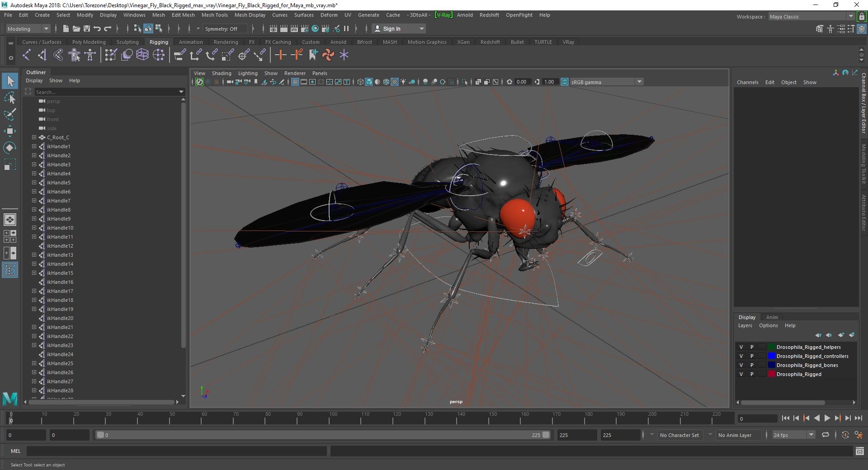Click the Save scene icon

[87, 28]
